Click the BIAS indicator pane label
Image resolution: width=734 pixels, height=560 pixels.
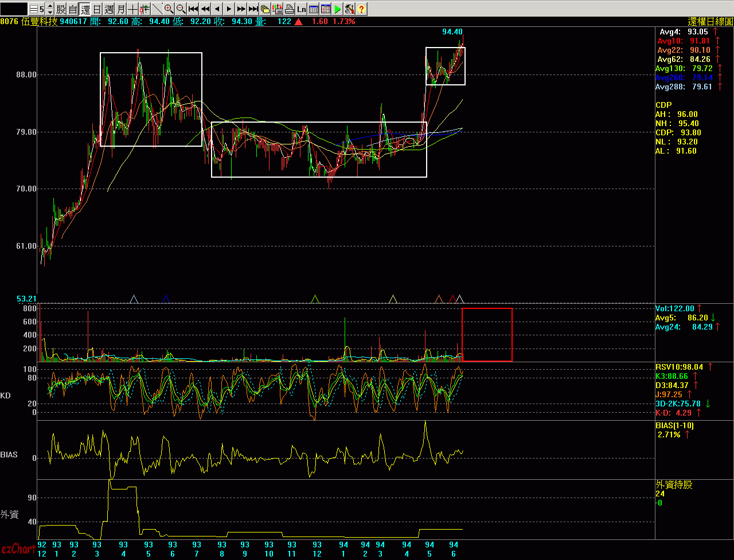click(x=9, y=455)
